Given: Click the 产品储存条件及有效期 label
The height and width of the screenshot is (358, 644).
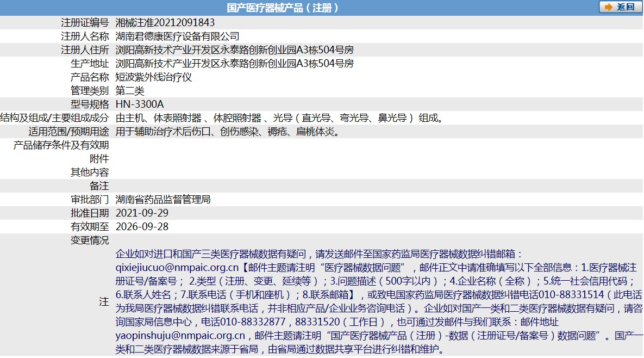Looking at the screenshot, I should click(61, 145).
